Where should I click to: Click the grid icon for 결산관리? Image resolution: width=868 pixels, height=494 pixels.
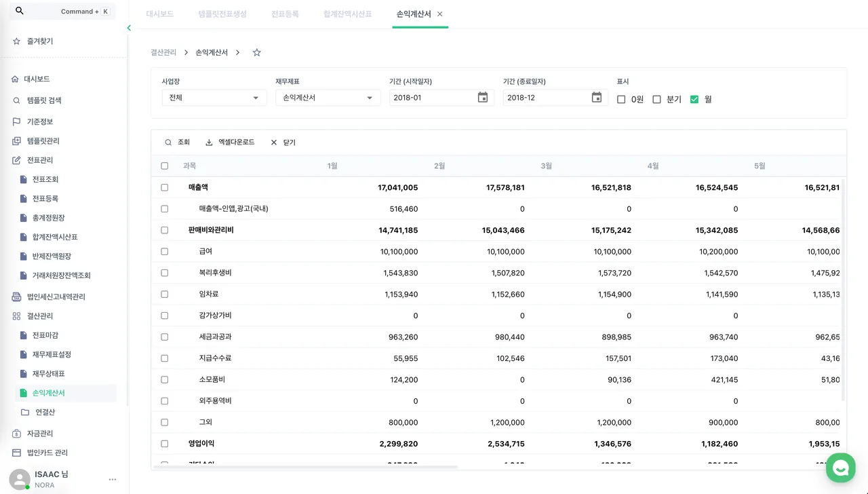pyautogui.click(x=16, y=316)
